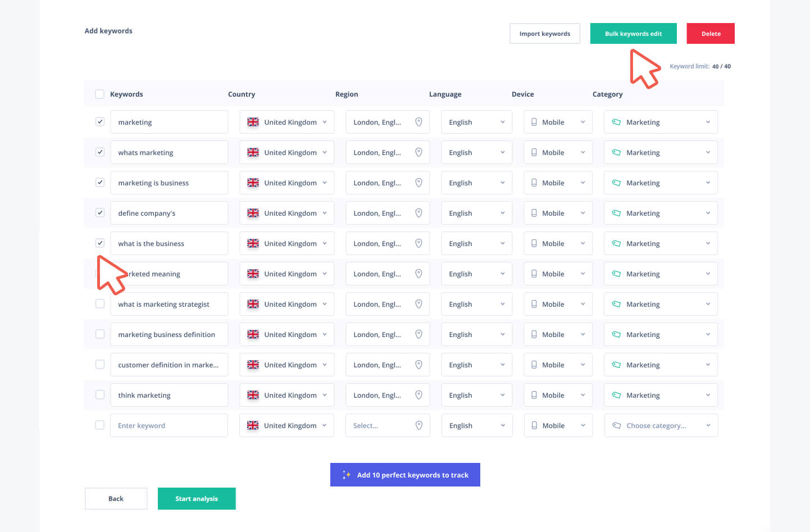Check the 'marketing business definition' row checkbox

pyautogui.click(x=100, y=334)
